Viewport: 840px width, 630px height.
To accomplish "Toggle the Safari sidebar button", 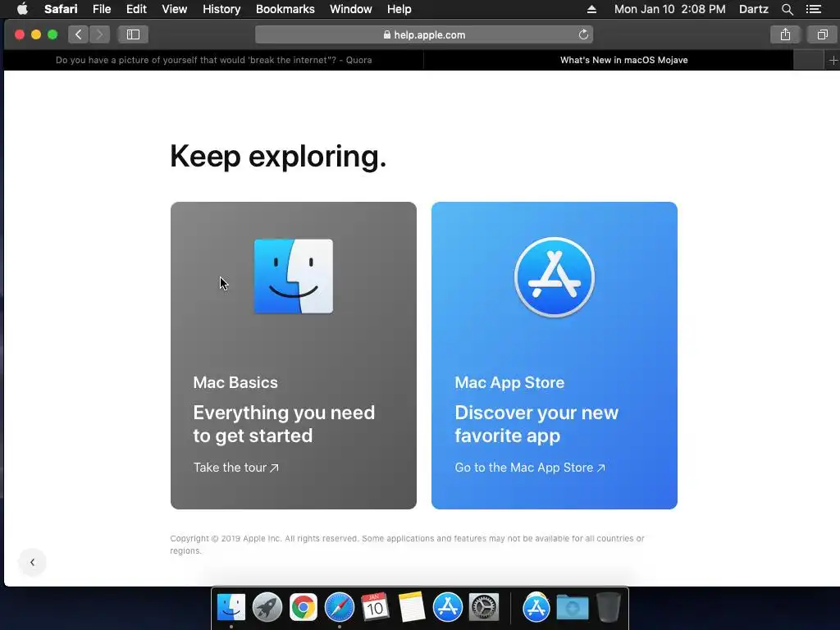I will [x=133, y=34].
